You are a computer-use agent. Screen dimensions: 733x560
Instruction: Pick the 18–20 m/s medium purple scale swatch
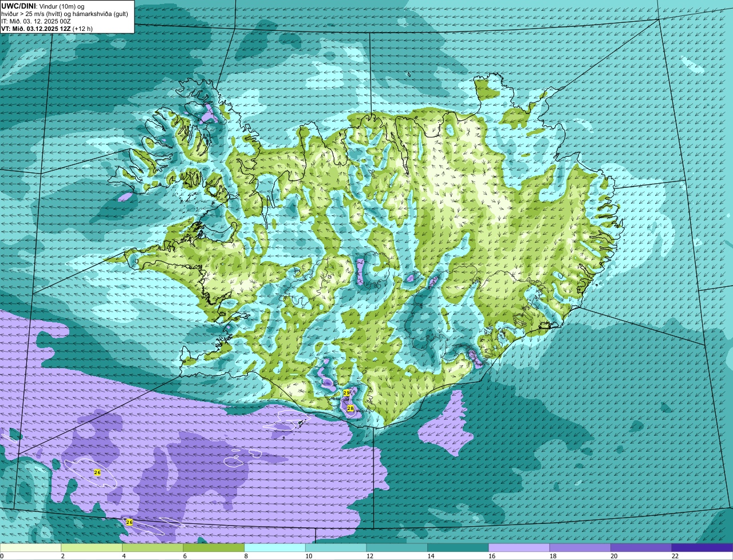pos(580,547)
